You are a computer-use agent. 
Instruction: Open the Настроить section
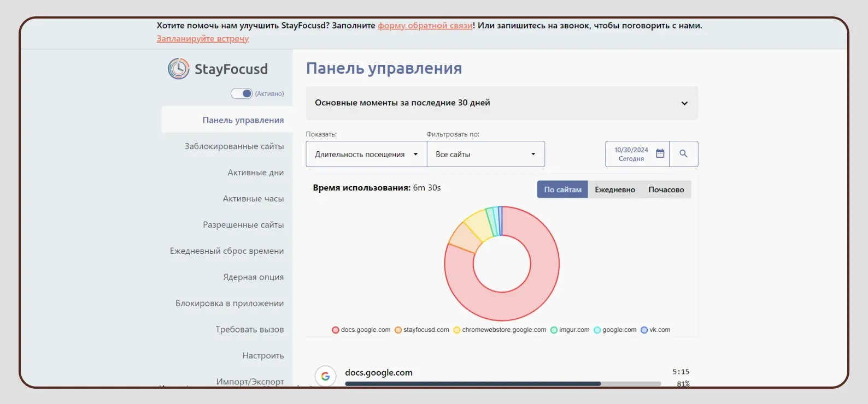[x=263, y=356]
